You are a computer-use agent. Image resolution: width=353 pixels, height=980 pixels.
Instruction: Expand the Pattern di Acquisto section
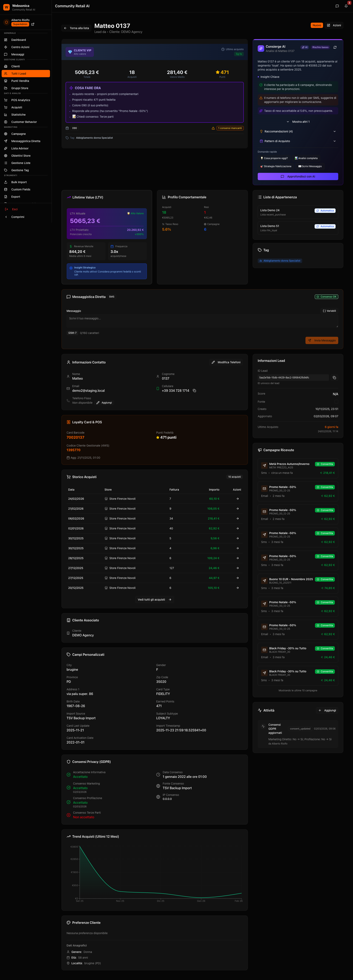297,141
